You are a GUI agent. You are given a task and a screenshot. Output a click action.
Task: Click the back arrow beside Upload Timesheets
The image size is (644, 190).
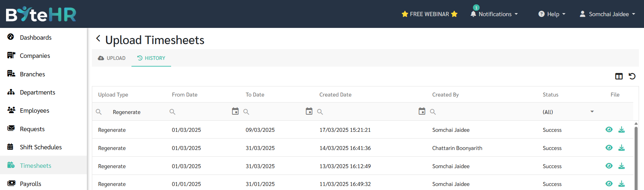pyautogui.click(x=98, y=38)
